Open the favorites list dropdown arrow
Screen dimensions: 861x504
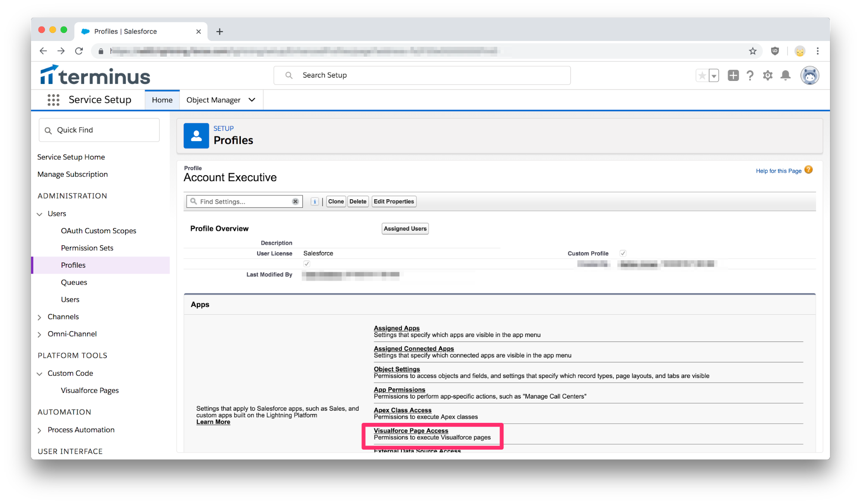click(714, 76)
